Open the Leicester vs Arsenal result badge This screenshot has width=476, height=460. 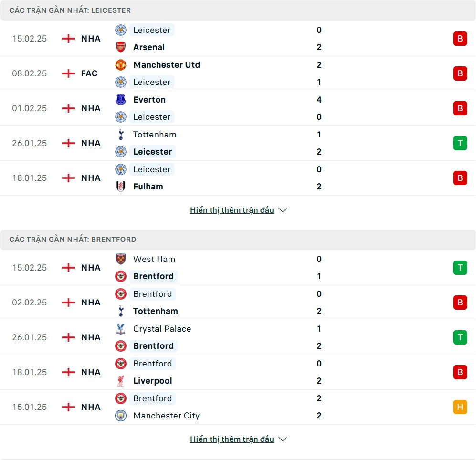pos(460,39)
